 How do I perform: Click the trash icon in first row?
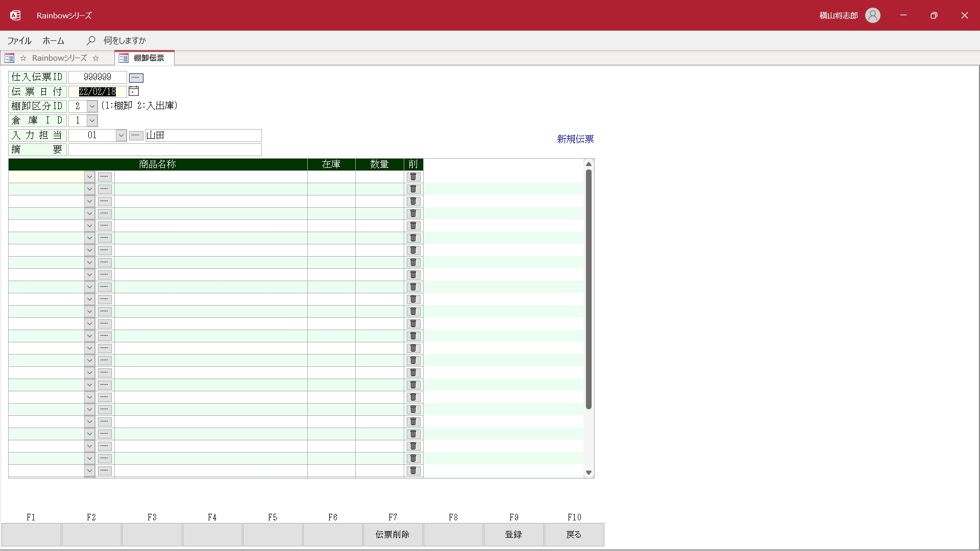413,177
